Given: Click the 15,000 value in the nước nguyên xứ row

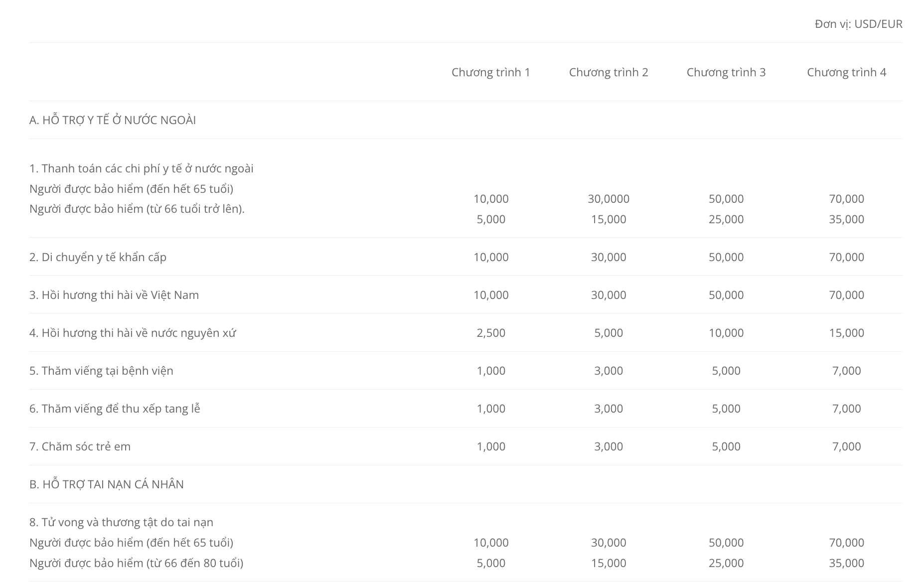Looking at the screenshot, I should click(x=846, y=333).
